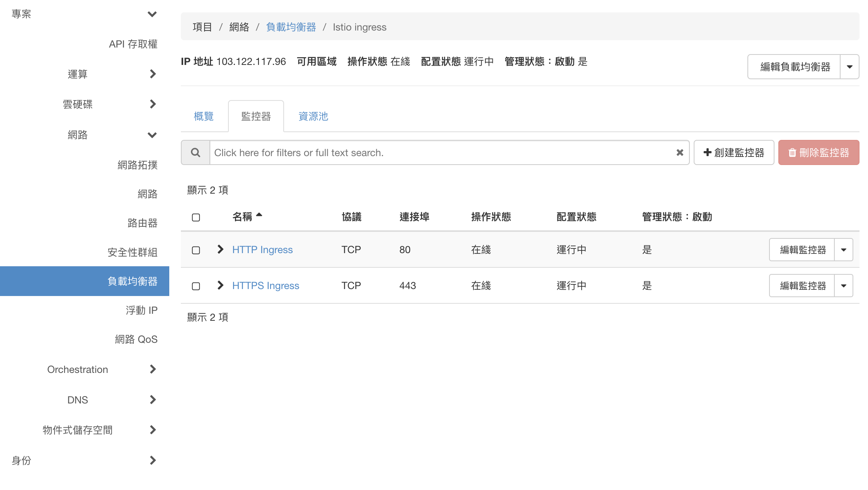
Task: Clear the search filter with X icon
Action: pyautogui.click(x=680, y=153)
